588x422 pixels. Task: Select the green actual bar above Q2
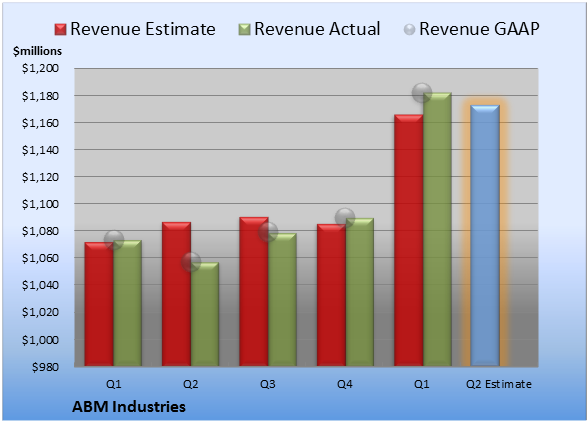click(x=205, y=314)
